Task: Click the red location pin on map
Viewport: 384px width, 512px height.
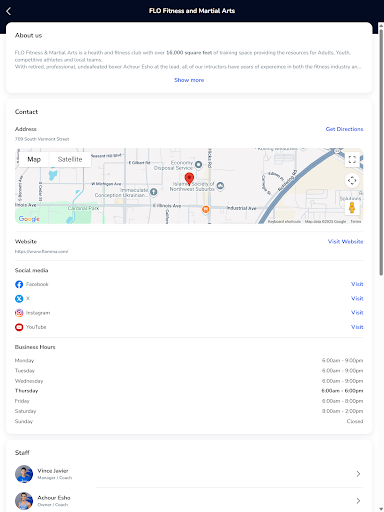Action: point(189,179)
